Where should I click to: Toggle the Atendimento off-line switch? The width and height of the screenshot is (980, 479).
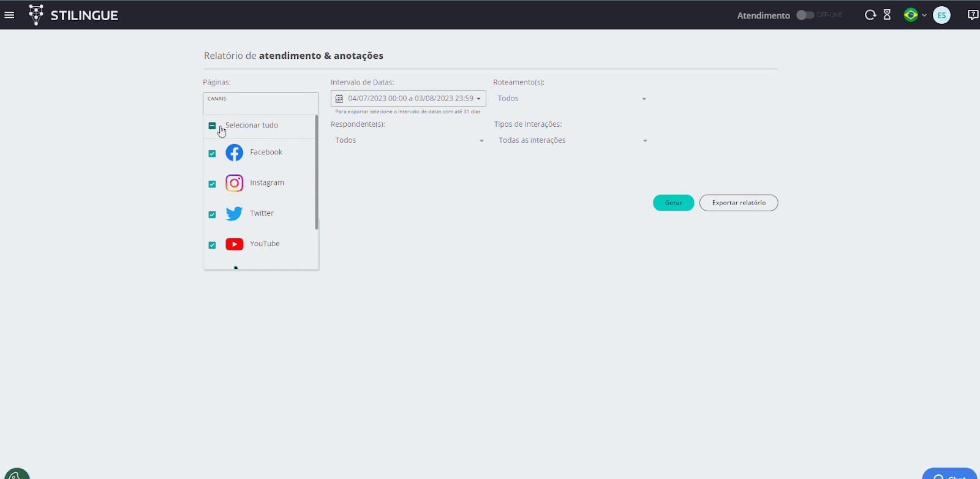(x=805, y=15)
